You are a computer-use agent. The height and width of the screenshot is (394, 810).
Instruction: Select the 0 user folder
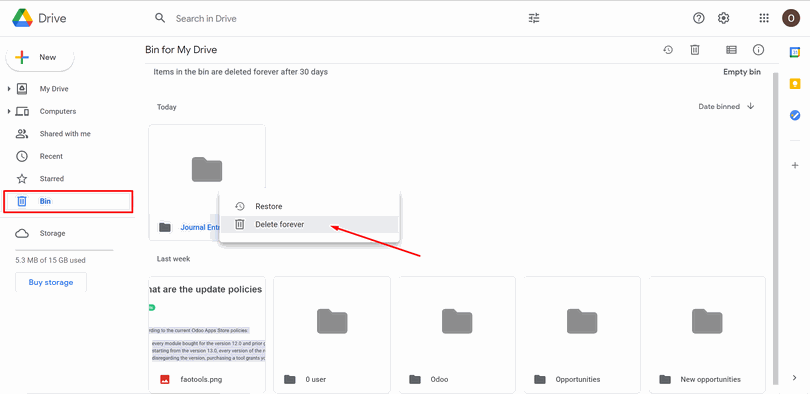coord(332,335)
